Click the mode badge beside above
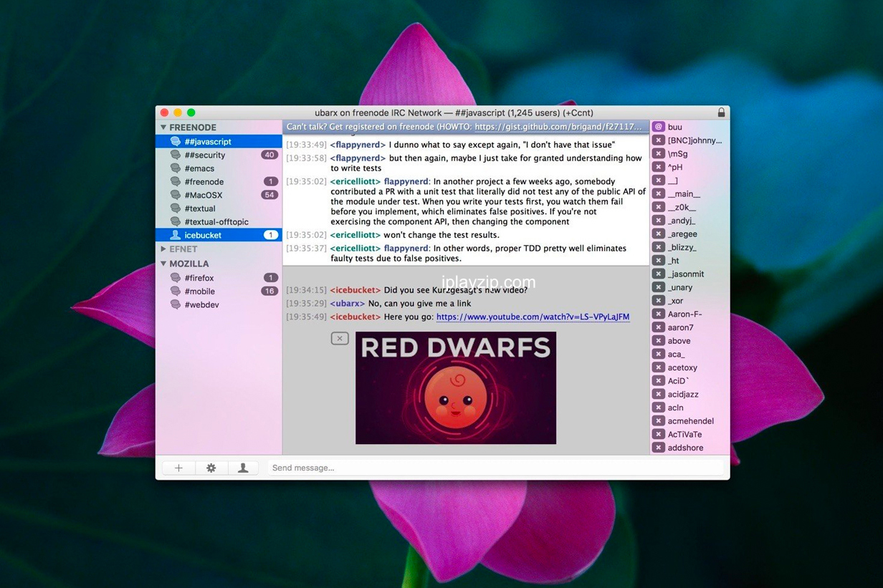Image resolution: width=883 pixels, height=588 pixels. point(658,341)
